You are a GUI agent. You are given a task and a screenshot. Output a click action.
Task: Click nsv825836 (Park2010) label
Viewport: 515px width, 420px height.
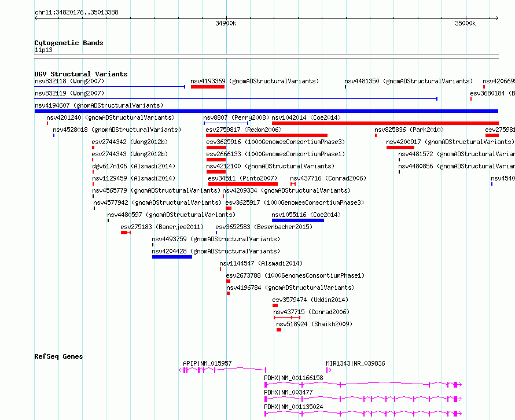[409, 130]
